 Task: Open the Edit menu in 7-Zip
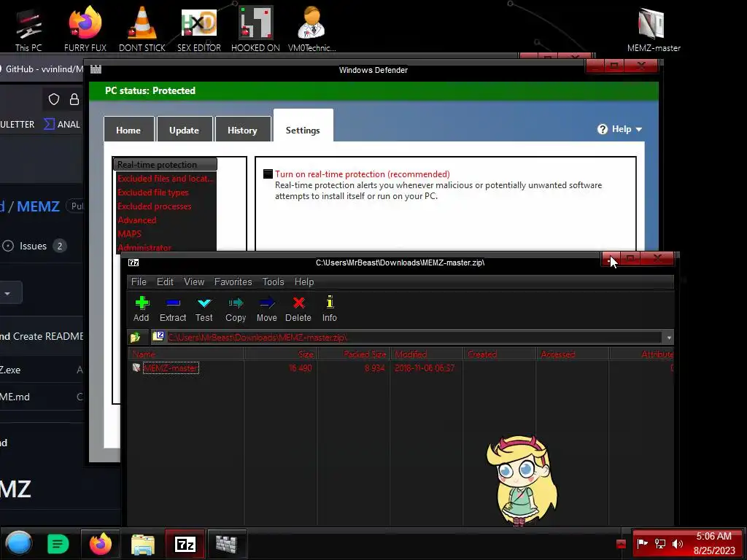click(x=165, y=282)
